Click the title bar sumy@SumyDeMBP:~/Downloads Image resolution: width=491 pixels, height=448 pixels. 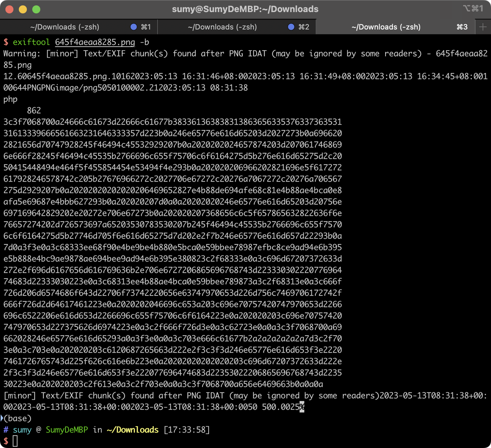coord(245,9)
